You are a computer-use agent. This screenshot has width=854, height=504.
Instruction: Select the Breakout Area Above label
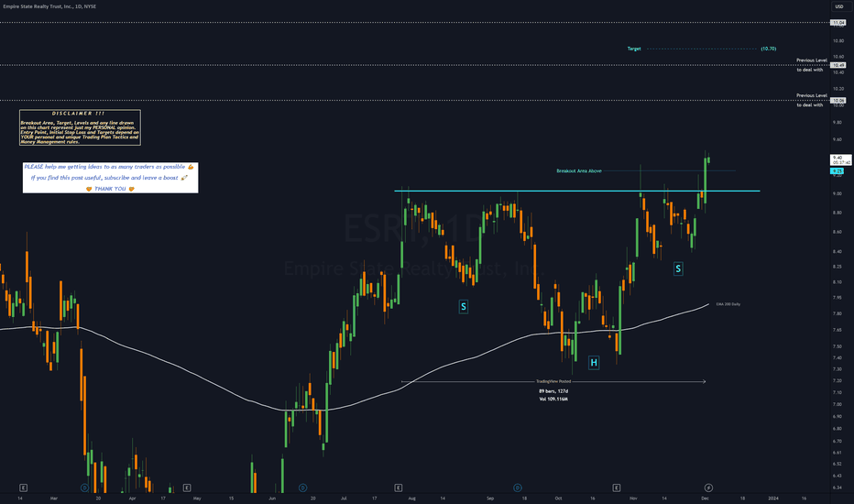click(x=579, y=171)
